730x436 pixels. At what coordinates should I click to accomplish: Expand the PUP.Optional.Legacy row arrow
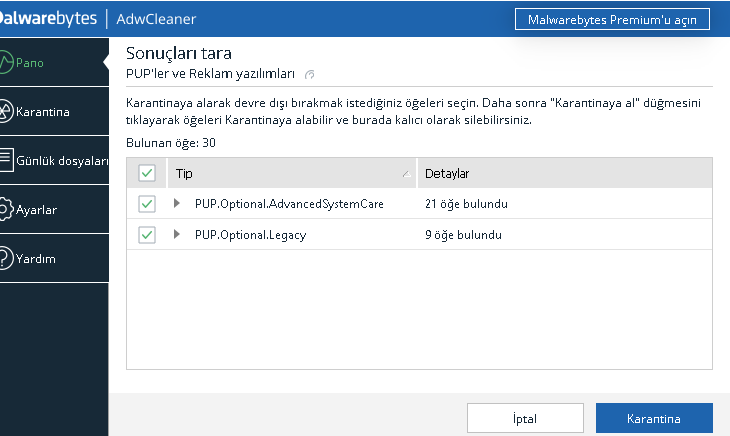pos(177,235)
